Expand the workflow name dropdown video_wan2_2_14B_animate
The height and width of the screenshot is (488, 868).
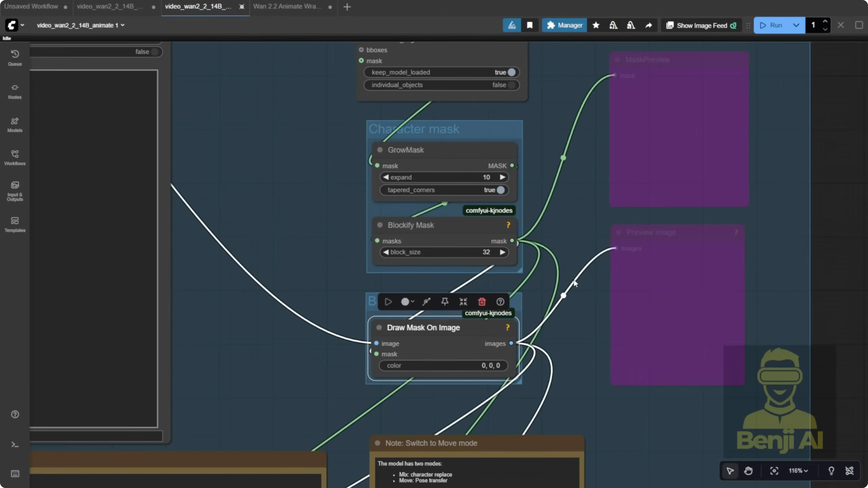[x=123, y=25]
